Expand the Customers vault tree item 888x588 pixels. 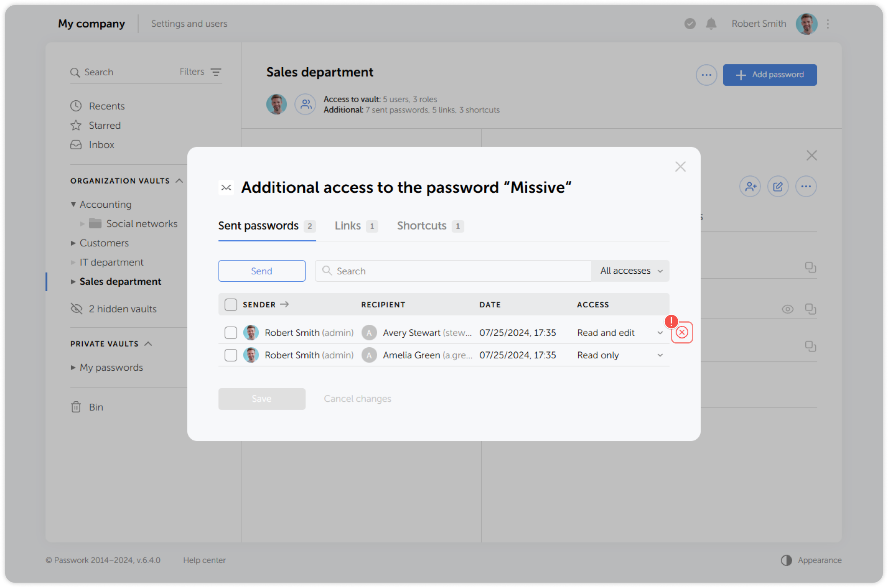tap(73, 243)
